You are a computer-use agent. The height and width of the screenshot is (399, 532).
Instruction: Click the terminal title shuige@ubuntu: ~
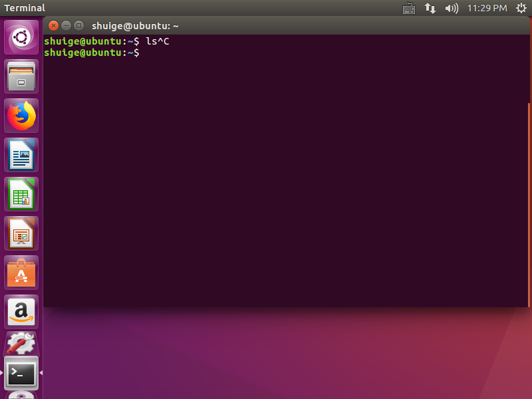point(135,26)
